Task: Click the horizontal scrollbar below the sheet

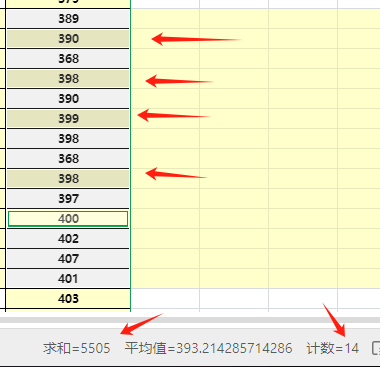Action: 190,320
